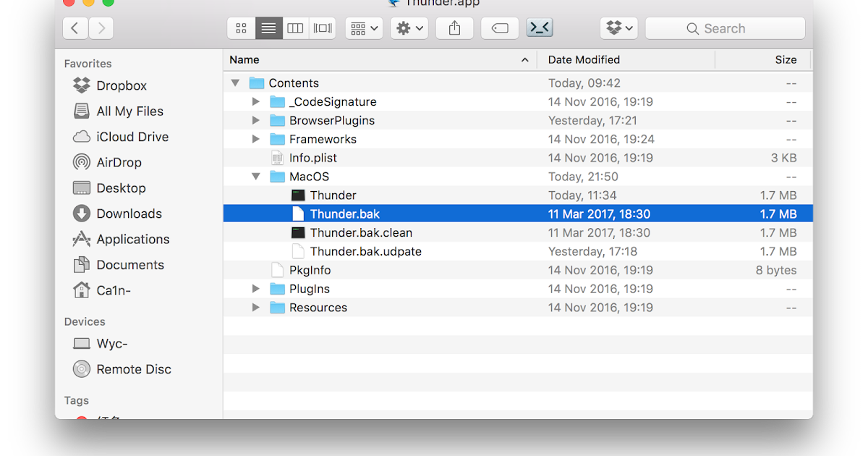Open Dropbox from the sidebar
Image resolution: width=868 pixels, height=456 pixels.
pos(120,85)
